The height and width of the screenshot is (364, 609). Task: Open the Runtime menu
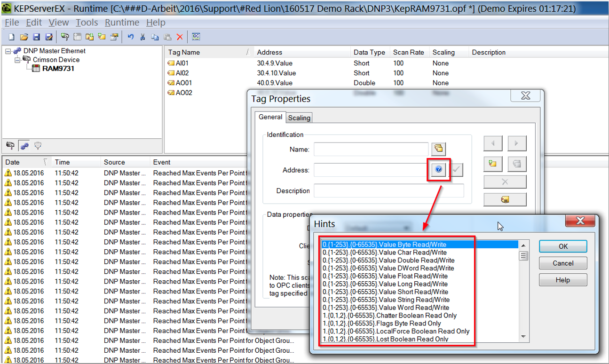coord(122,23)
